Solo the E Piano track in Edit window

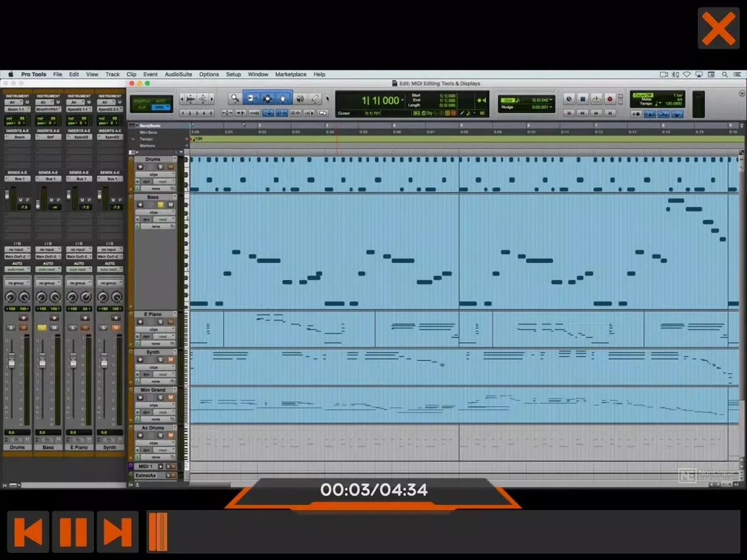160,322
